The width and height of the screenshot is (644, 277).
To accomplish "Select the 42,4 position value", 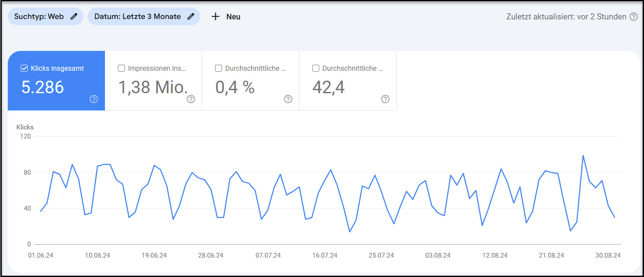I will point(329,88).
